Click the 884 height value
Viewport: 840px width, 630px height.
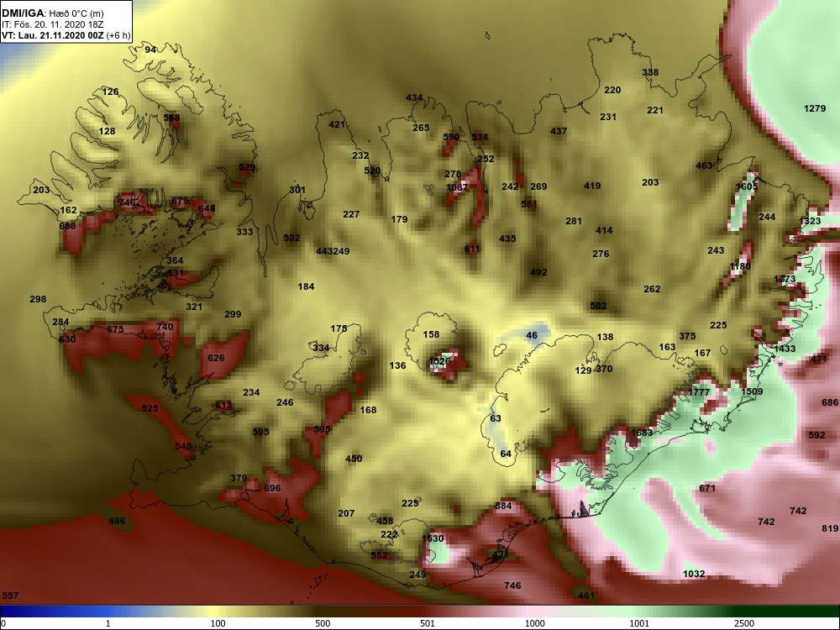coord(503,506)
